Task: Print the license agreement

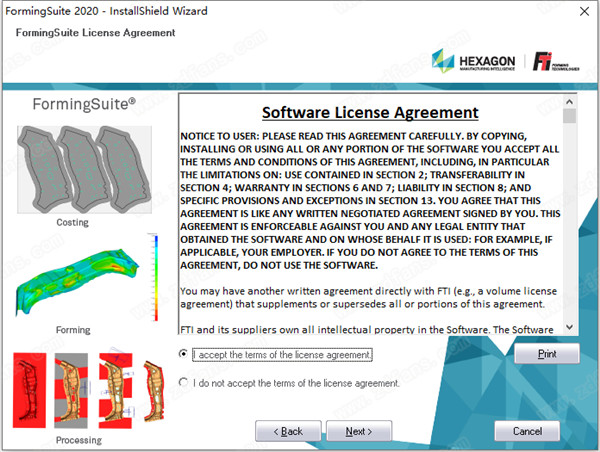Action: coord(547,354)
